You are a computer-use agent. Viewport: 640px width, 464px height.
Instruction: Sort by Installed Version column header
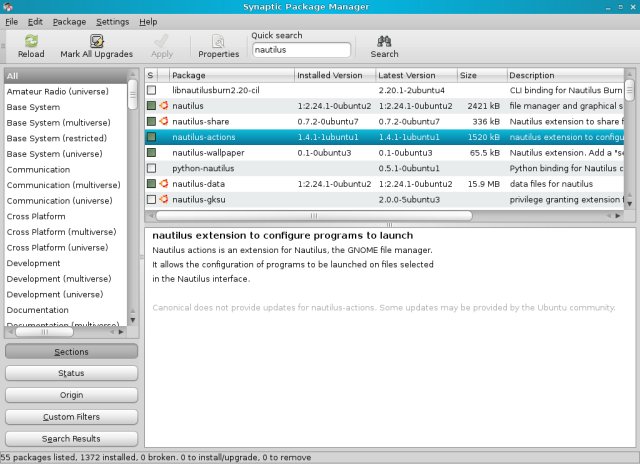(x=335, y=75)
